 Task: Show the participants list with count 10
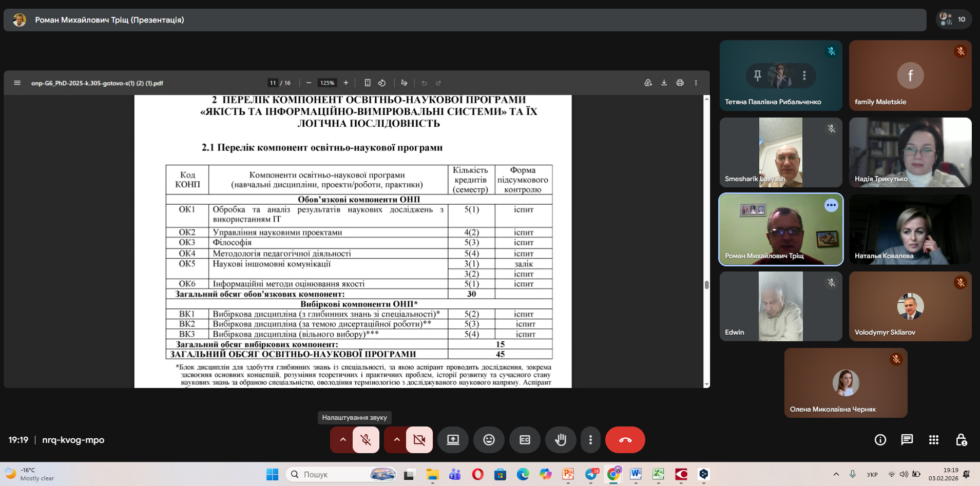[x=953, y=20]
